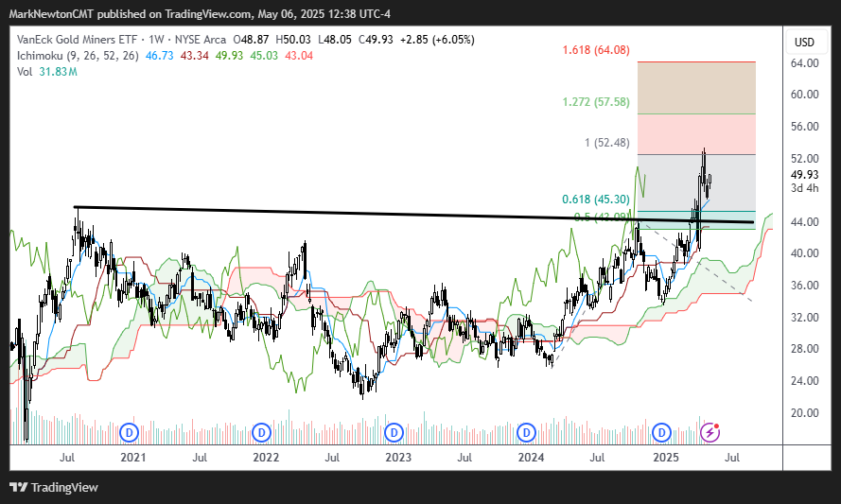Click the tan Fibonacci zone above 57.58
841x504 pixels.
pos(696,88)
